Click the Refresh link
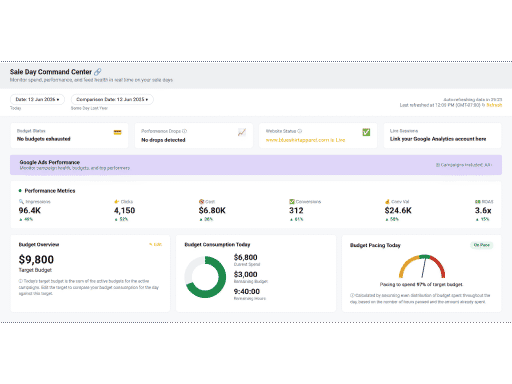The image size is (512, 384). click(x=494, y=105)
